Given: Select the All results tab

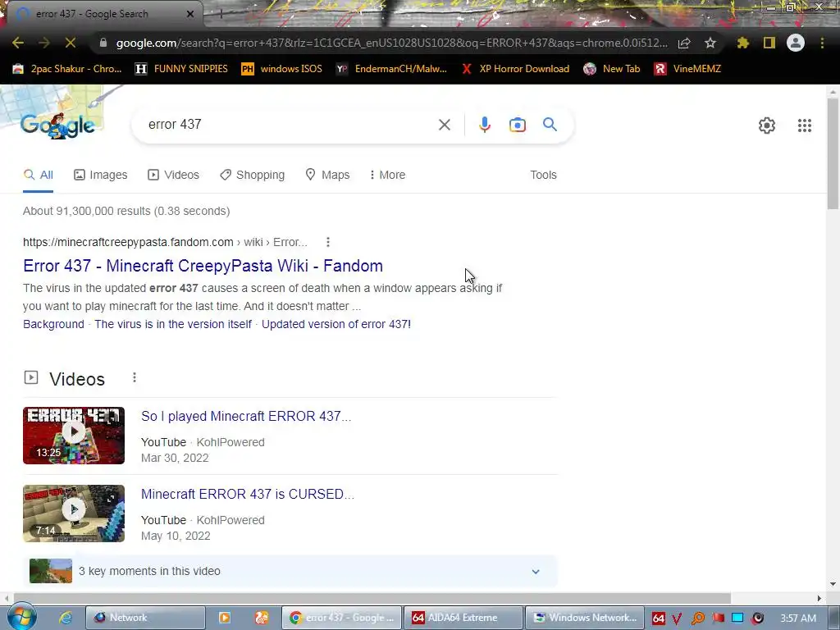Looking at the screenshot, I should [38, 175].
